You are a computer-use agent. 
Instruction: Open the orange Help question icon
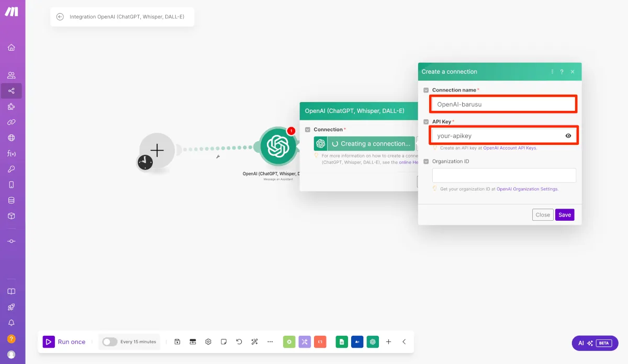tap(12, 339)
